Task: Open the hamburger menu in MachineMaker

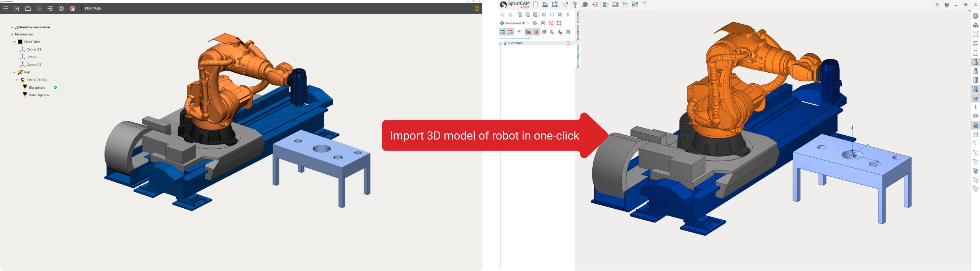Action: tap(5, 8)
